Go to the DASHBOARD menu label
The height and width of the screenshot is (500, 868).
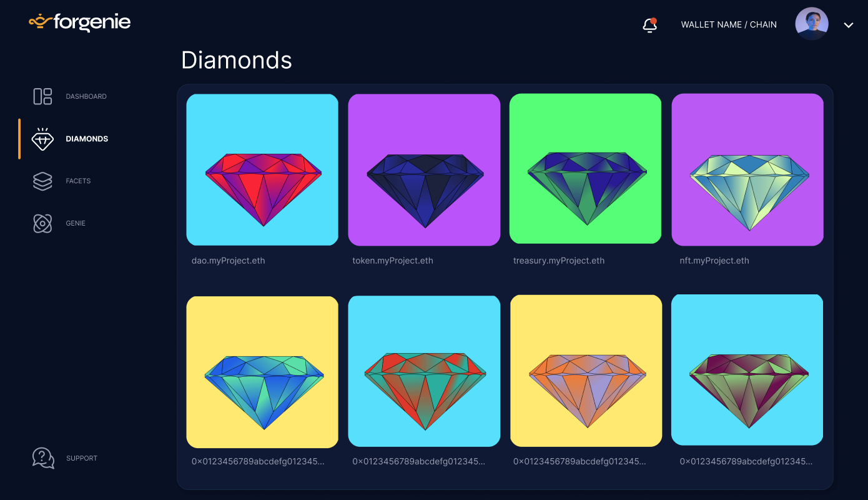tap(86, 96)
